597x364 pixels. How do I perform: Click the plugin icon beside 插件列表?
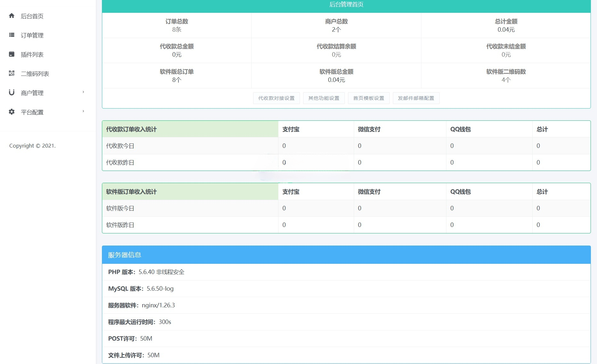[12, 54]
